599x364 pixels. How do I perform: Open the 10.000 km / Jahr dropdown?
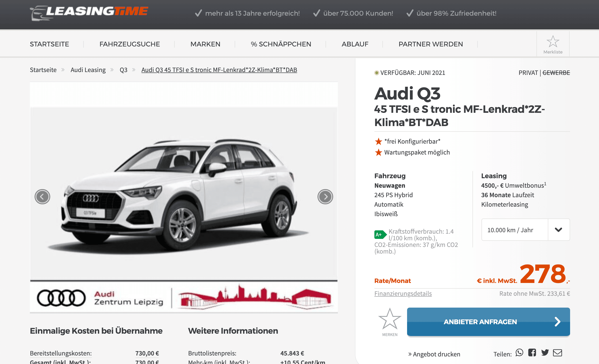click(x=525, y=230)
